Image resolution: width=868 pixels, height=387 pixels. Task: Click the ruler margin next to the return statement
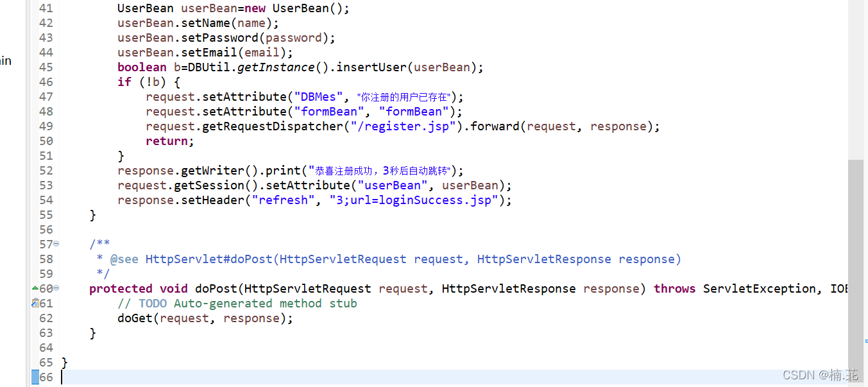click(x=29, y=141)
